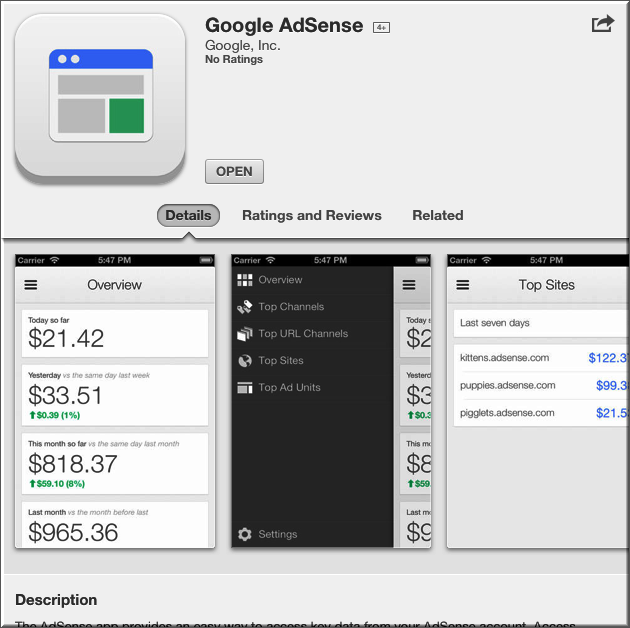This screenshot has width=630, height=628.
Task: Click the $21.5 earnings value for pigglets
Action: (x=612, y=413)
